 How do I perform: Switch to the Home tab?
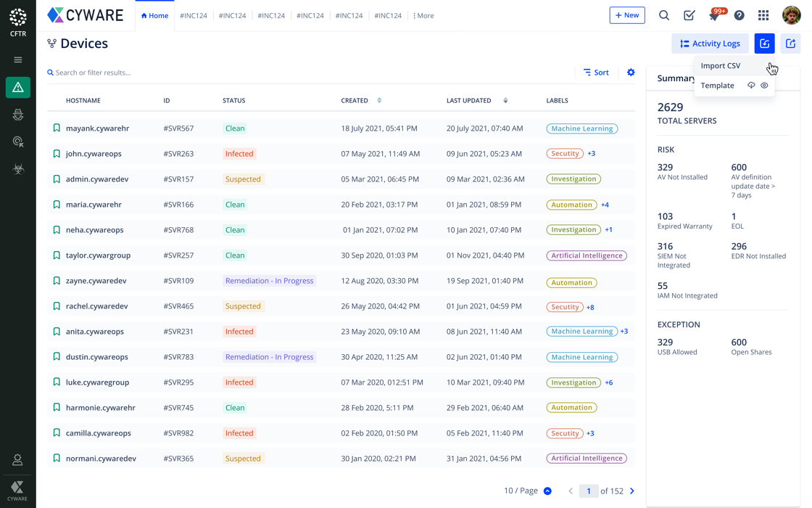(154, 15)
